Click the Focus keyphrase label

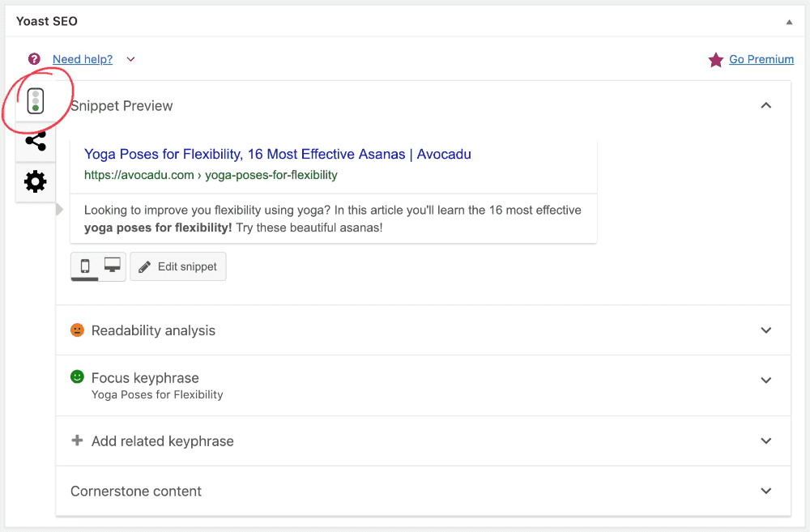[145, 377]
